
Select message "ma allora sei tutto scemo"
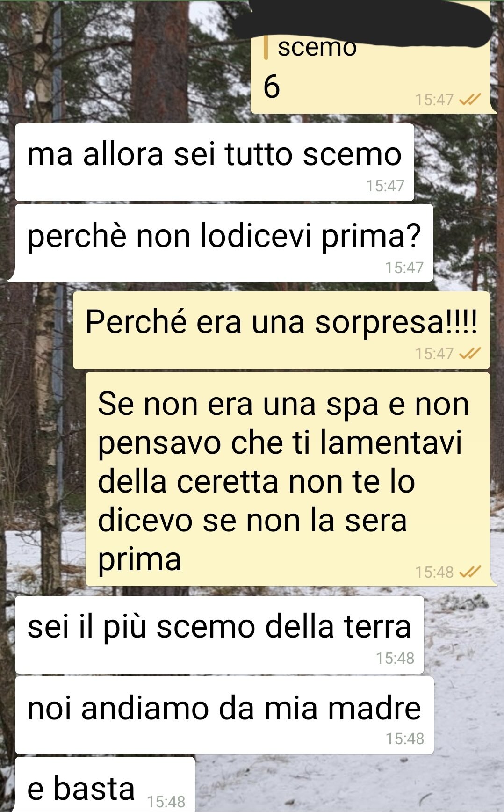pos(215,162)
